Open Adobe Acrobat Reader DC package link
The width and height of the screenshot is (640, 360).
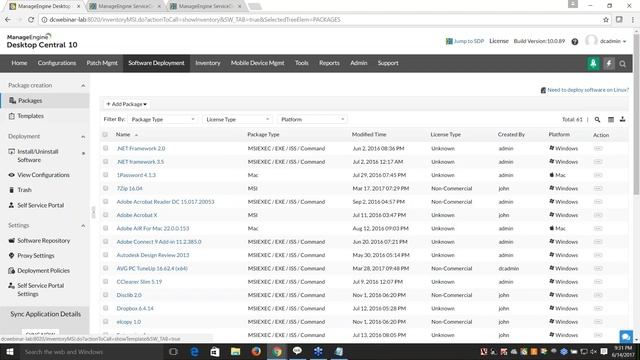(165, 202)
